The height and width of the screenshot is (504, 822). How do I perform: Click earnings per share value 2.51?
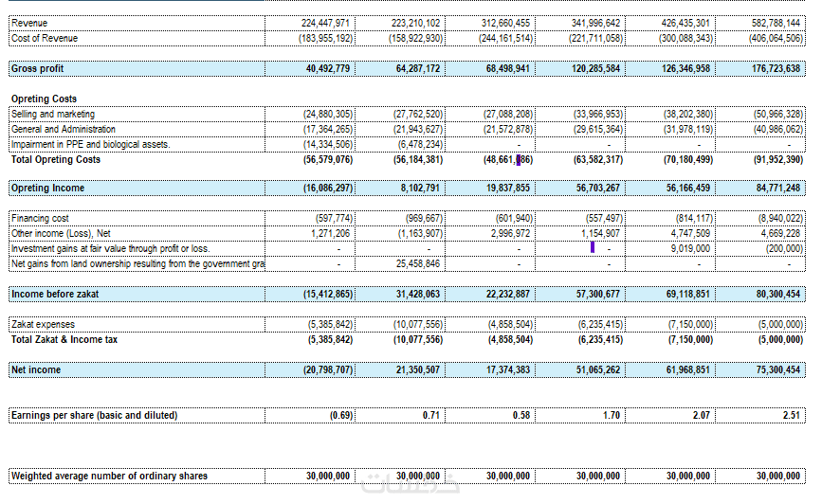click(792, 416)
